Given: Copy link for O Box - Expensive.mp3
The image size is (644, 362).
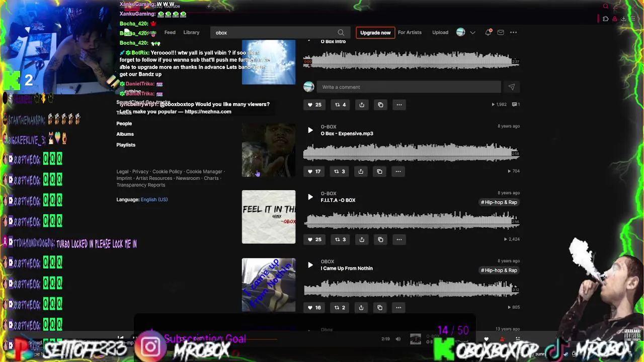Looking at the screenshot, I should (x=379, y=171).
